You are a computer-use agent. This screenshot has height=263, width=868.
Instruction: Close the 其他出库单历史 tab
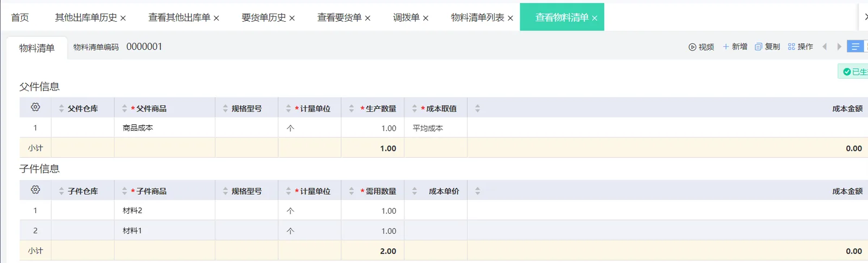[123, 18]
